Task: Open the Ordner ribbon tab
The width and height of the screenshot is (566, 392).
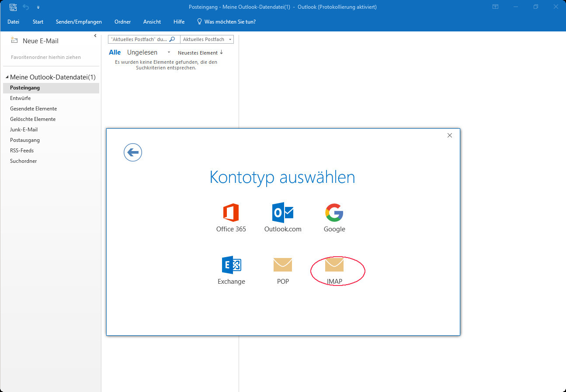Action: click(123, 22)
